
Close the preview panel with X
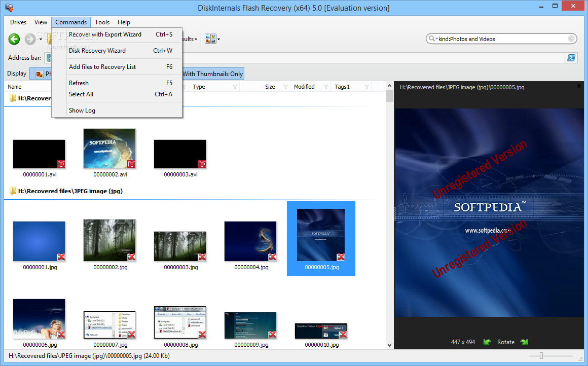(x=579, y=86)
